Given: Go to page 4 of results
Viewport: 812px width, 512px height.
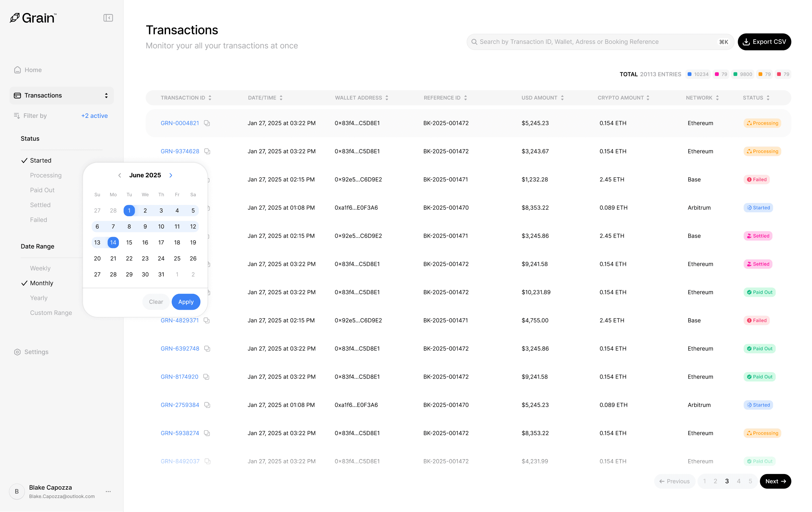Looking at the screenshot, I should 739,481.
